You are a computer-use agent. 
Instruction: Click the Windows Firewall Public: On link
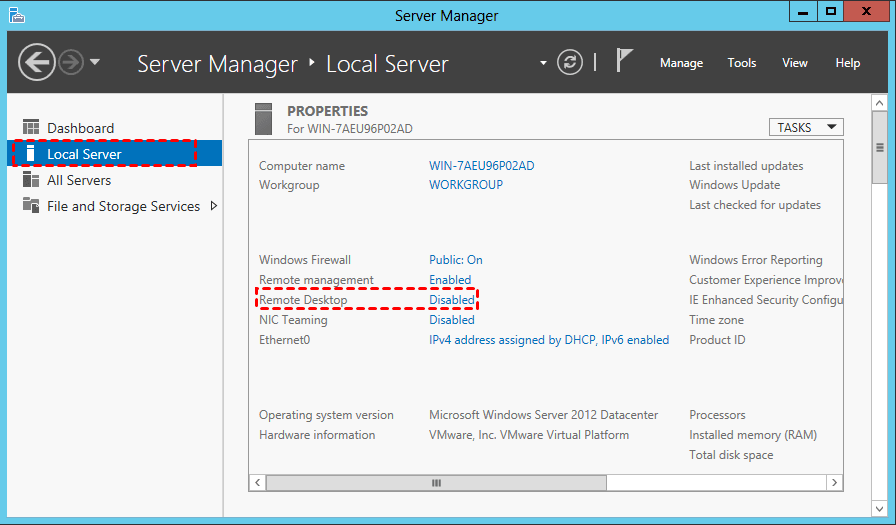456,260
